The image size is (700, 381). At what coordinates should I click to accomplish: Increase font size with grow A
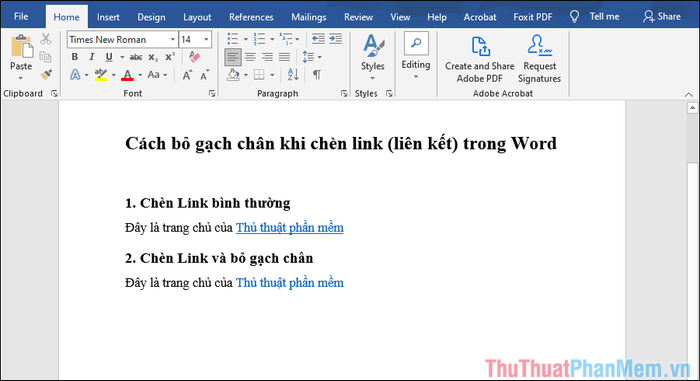tap(188, 75)
